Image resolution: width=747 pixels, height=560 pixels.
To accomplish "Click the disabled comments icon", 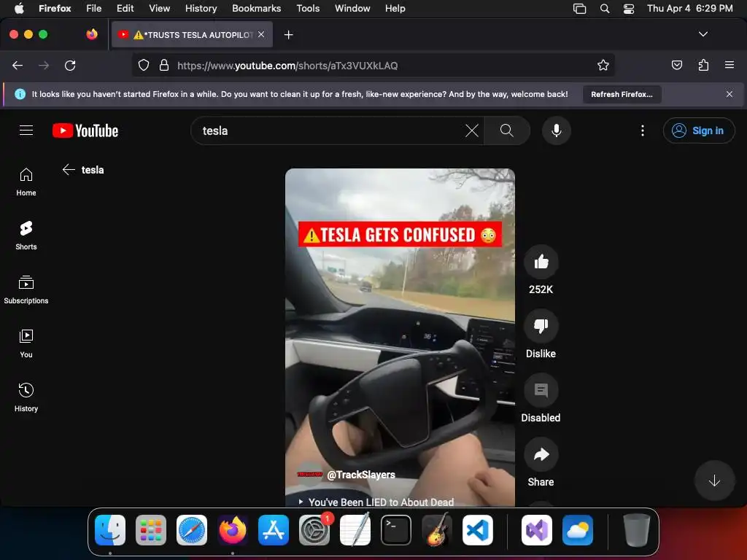I will pos(541,391).
